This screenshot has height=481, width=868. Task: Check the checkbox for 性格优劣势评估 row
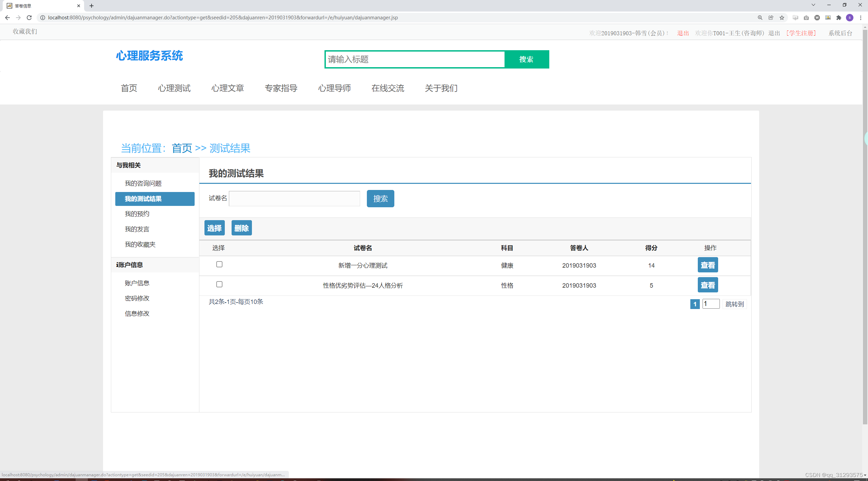click(x=219, y=284)
